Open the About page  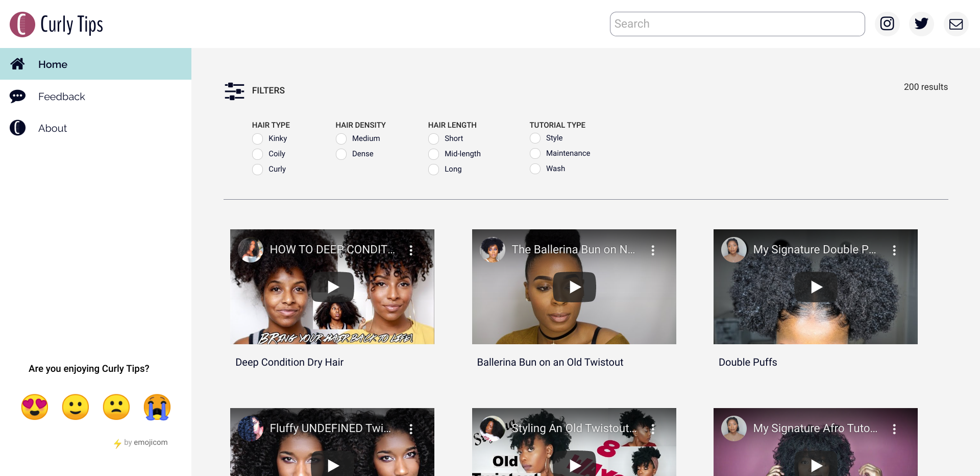(53, 128)
